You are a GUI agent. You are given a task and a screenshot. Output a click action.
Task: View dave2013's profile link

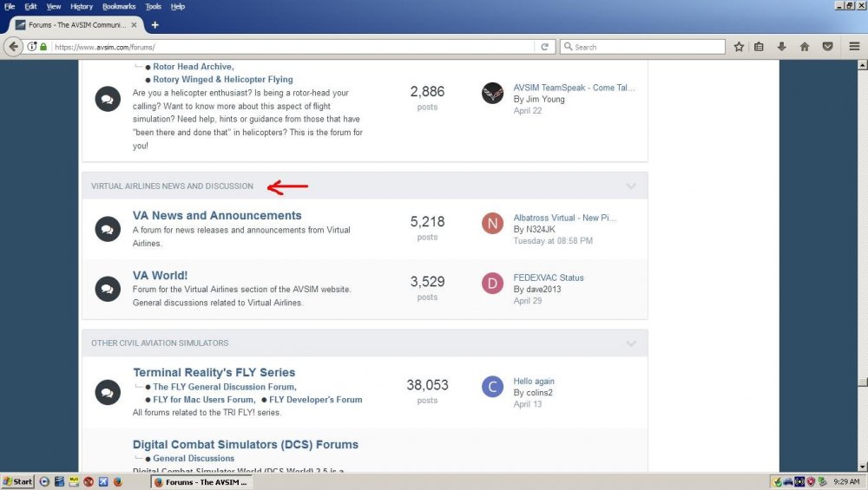[543, 290]
